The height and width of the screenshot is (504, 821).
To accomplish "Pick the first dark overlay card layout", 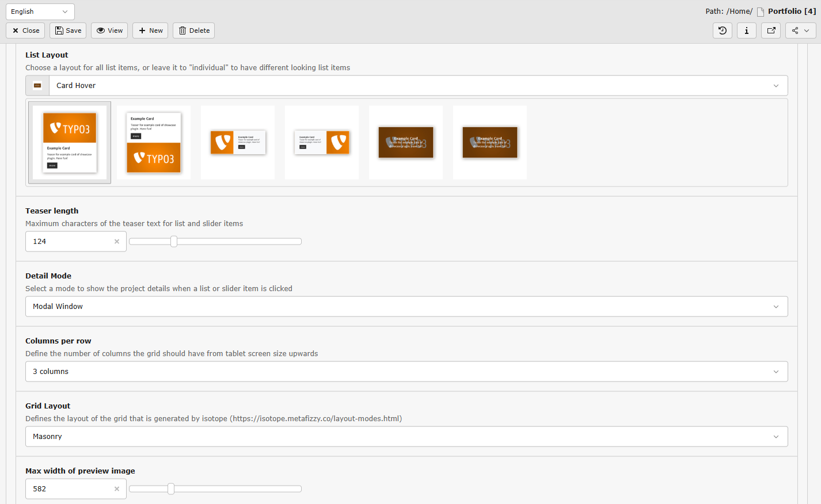I will (406, 143).
